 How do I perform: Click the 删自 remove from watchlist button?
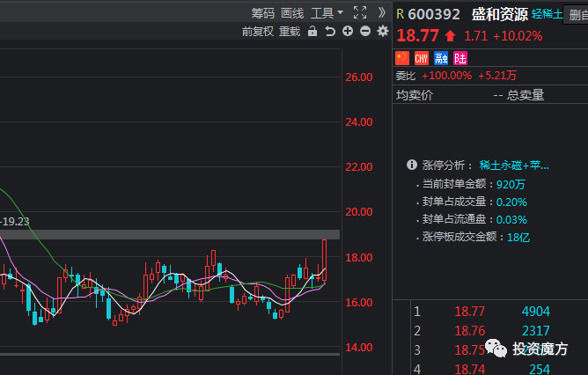(576, 15)
